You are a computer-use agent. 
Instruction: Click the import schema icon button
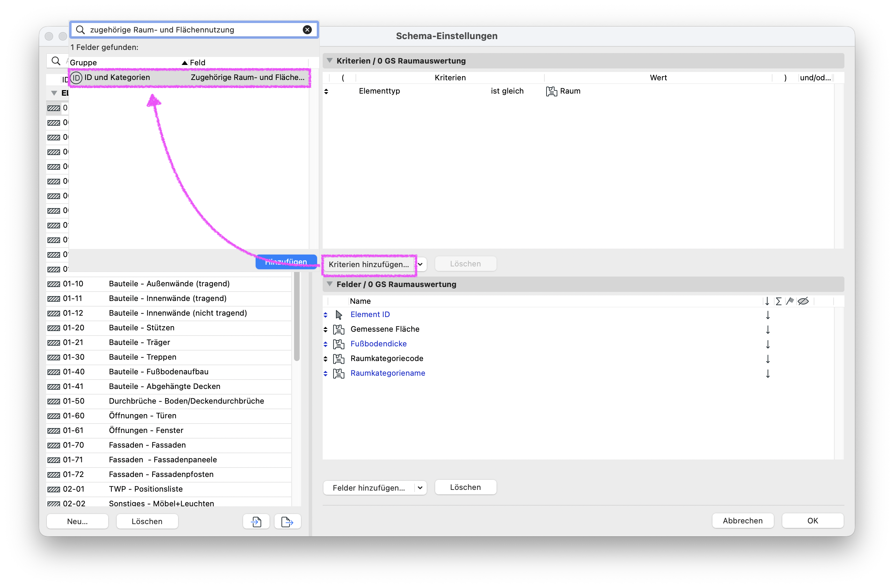pos(256,521)
